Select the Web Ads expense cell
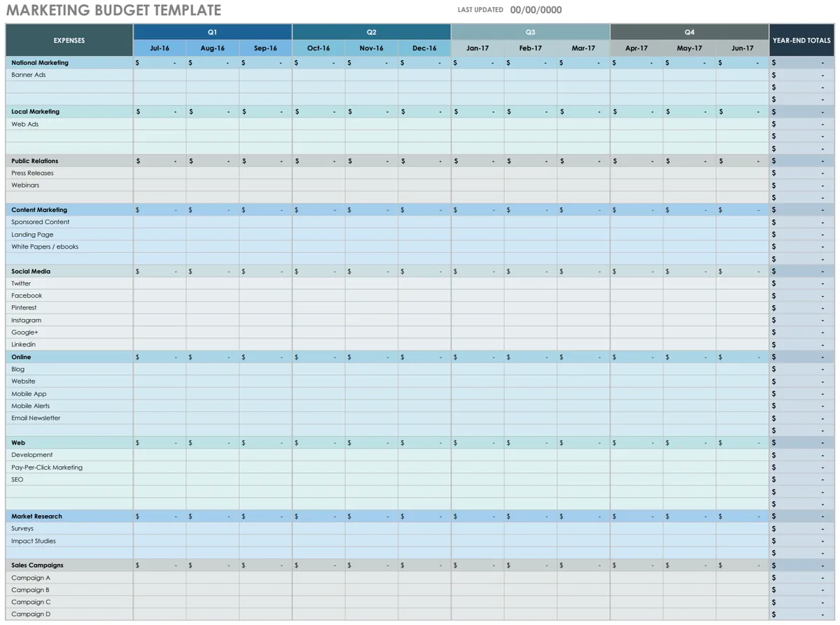The image size is (840, 625). click(69, 124)
